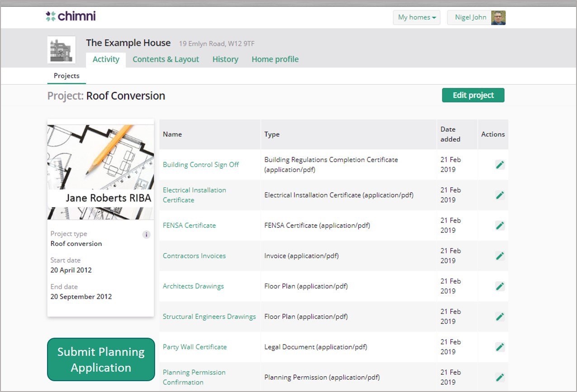
Task: Open the Home profile tab
Action: 275,60
